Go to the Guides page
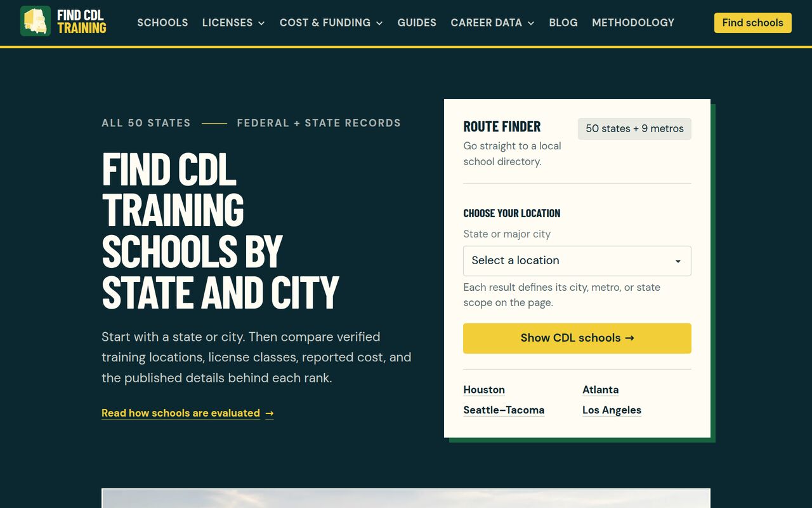 (417, 22)
